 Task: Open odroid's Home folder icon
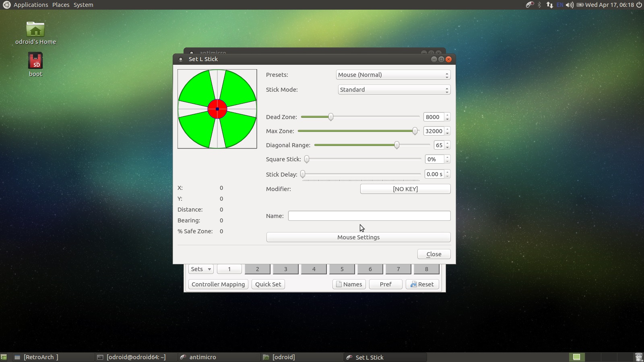(35, 30)
